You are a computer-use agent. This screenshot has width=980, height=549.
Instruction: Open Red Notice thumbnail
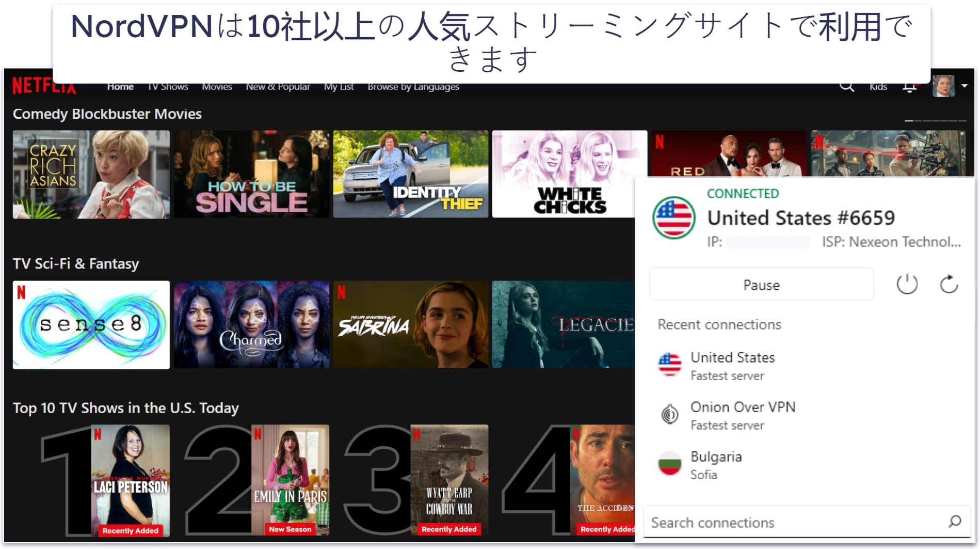click(x=728, y=153)
